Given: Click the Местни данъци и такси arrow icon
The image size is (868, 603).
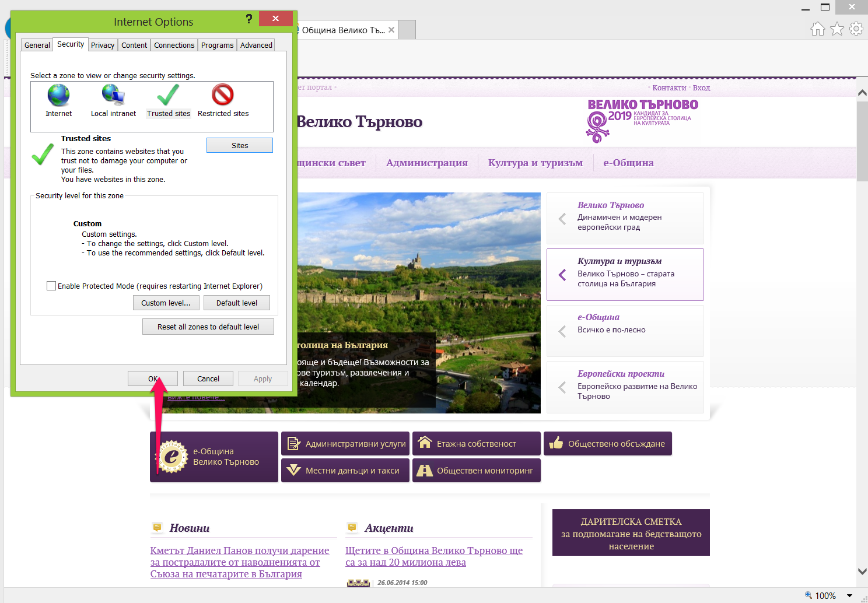Looking at the screenshot, I should pos(294,470).
